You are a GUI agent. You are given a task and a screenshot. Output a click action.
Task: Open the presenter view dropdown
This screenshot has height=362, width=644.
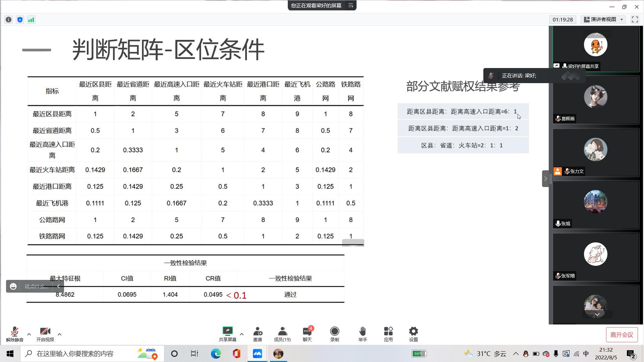tap(604, 19)
